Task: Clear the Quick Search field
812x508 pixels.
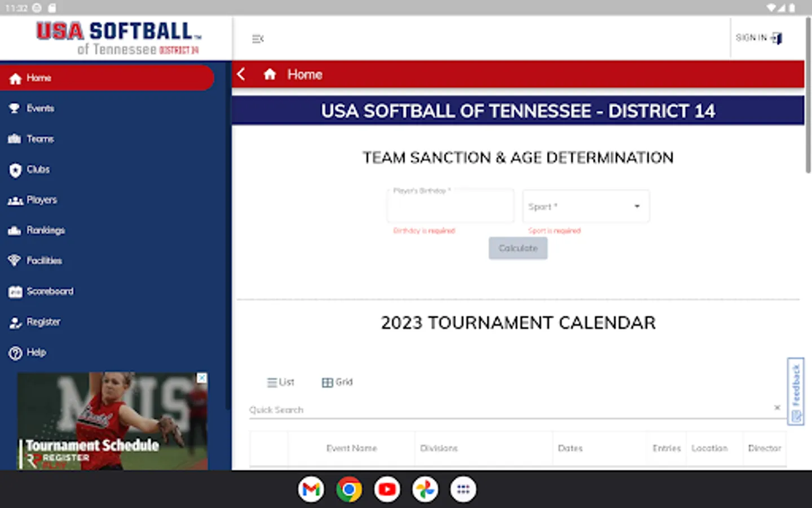Action: click(x=777, y=408)
